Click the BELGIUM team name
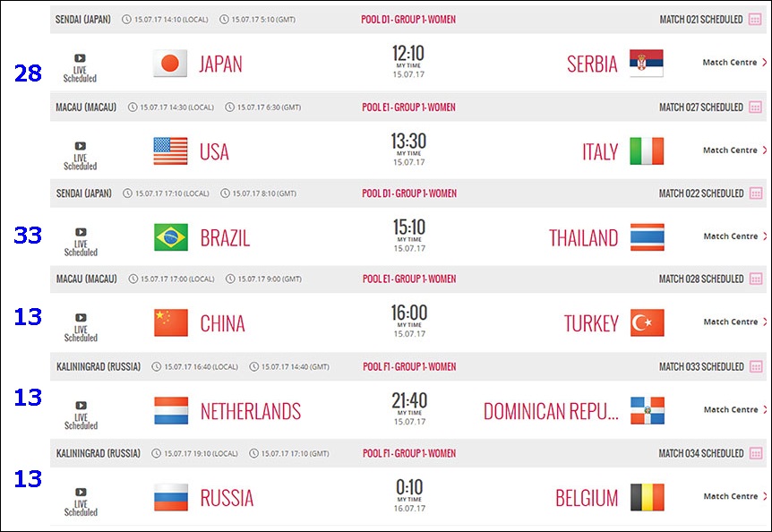The width and height of the screenshot is (772, 532). click(587, 498)
